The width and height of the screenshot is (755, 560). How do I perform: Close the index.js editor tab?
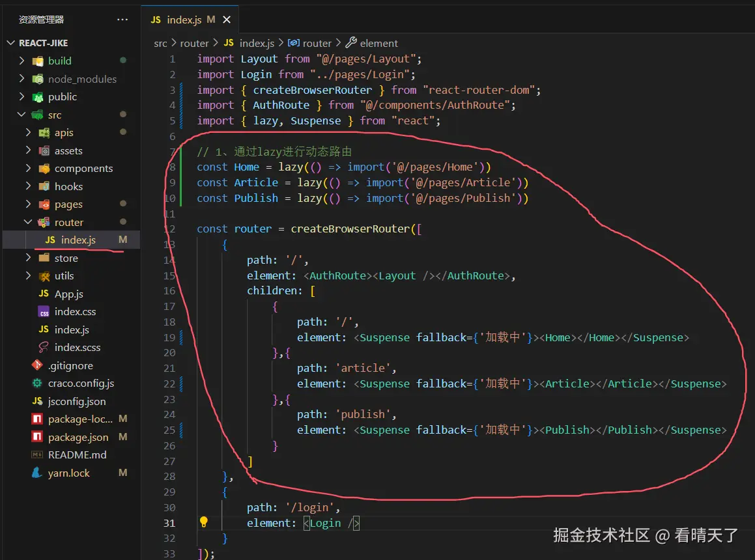pos(227,20)
